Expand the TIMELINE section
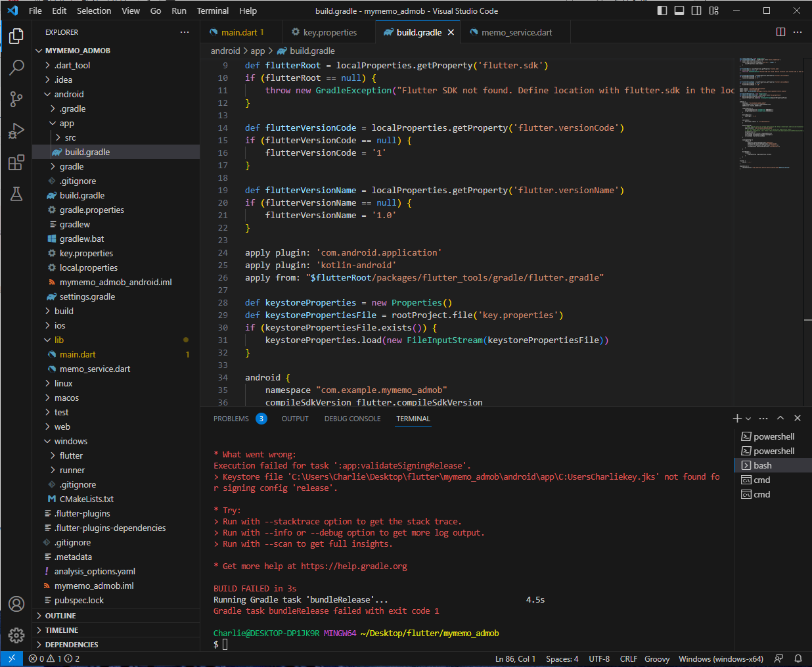Screen dimensions: 812x667 coord(116,630)
